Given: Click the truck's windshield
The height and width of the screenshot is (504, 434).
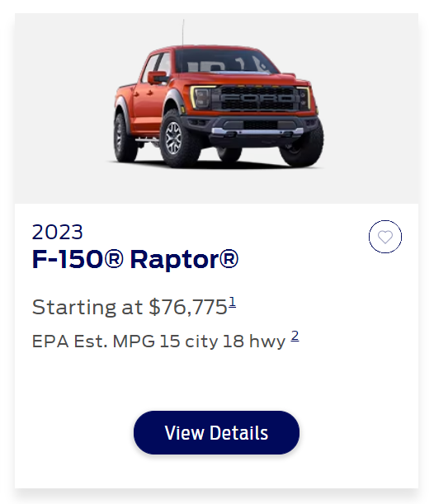Looking at the screenshot, I should coord(225,63).
